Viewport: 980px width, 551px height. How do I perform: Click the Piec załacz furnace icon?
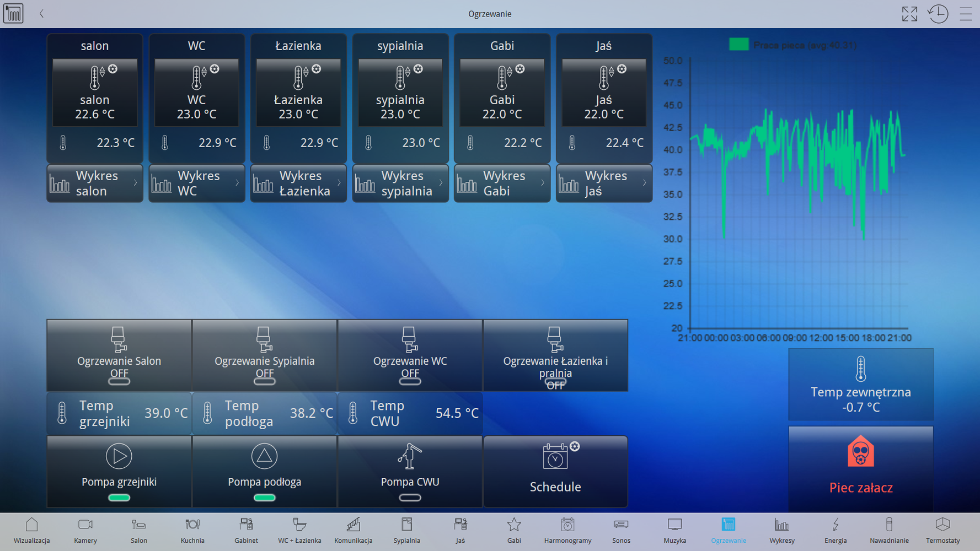click(860, 453)
